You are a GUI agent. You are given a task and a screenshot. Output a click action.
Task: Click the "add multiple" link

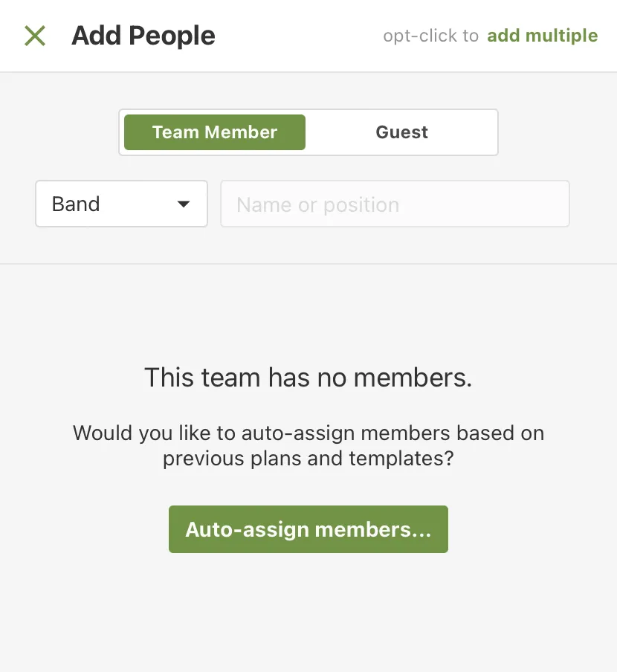(542, 36)
